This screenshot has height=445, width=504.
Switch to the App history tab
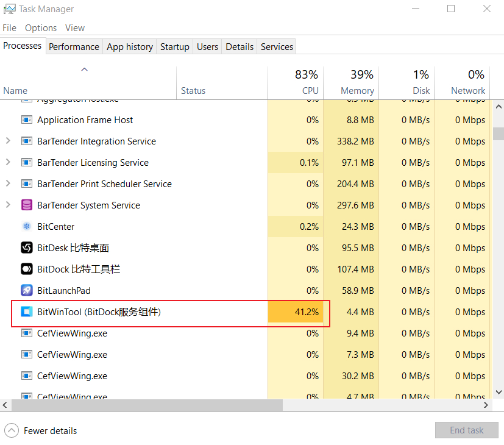coord(130,47)
